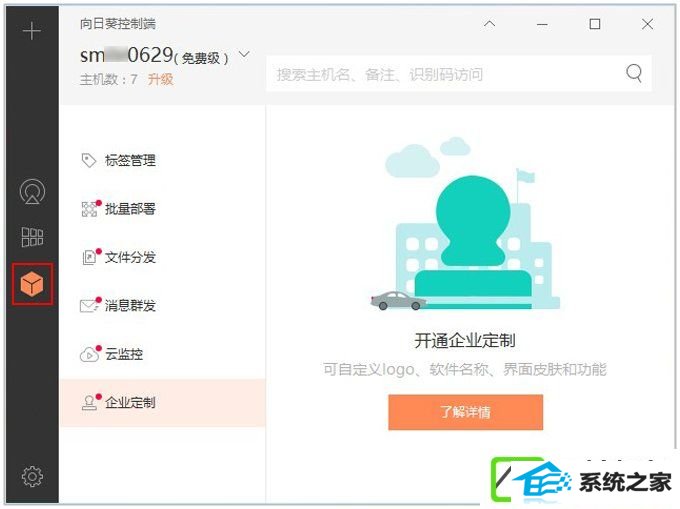The width and height of the screenshot is (680, 509).
Task: Focus the host search input field
Action: 459,74
